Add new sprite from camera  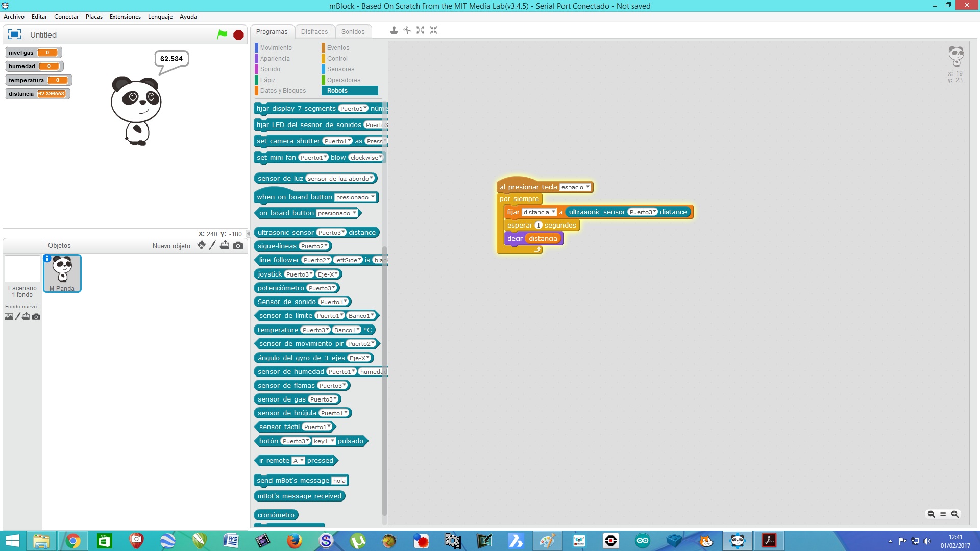tap(238, 245)
